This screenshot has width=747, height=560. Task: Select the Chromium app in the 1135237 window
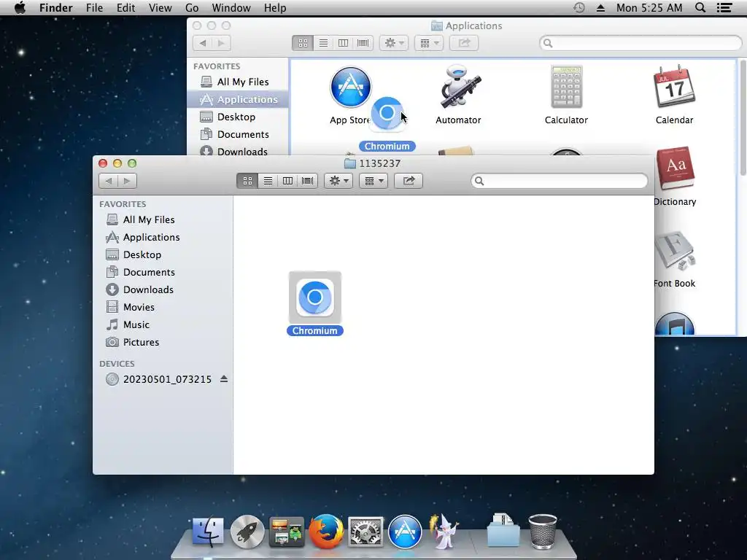315,303
